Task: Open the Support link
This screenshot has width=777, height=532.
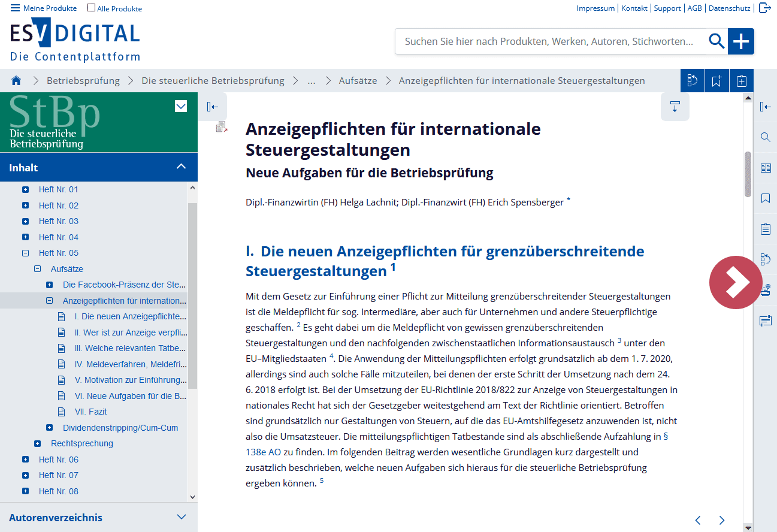Action: [x=667, y=8]
